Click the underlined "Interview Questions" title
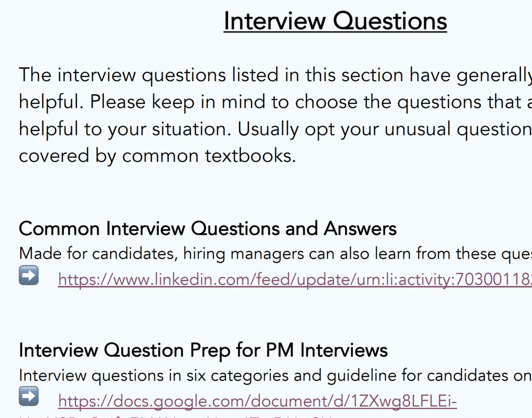The image size is (532, 418). [x=335, y=21]
